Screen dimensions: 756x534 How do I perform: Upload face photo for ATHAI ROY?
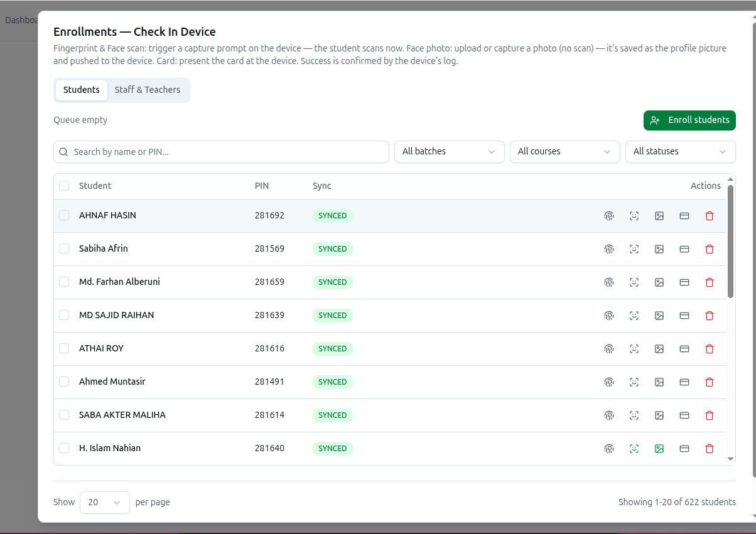coord(659,349)
